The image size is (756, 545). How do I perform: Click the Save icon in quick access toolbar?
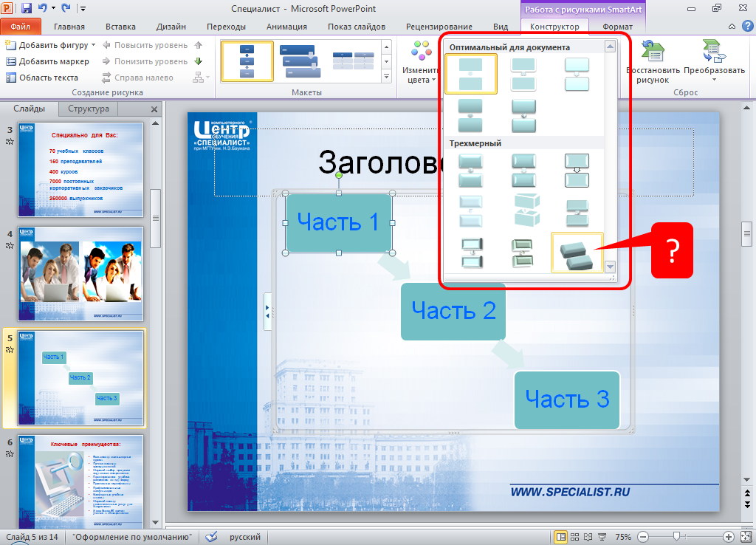pos(27,8)
